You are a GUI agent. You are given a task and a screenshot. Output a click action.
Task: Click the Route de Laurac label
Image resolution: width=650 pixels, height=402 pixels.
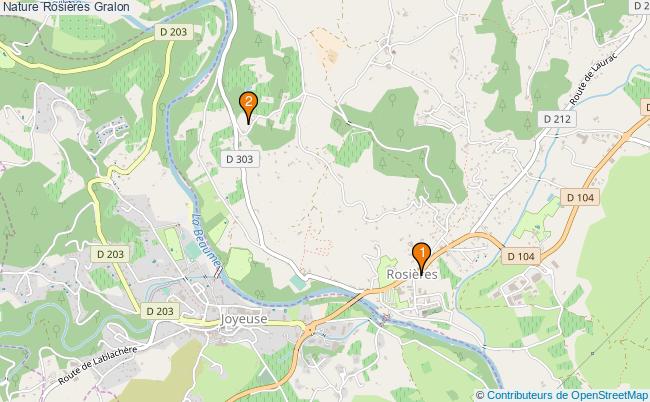592,79
